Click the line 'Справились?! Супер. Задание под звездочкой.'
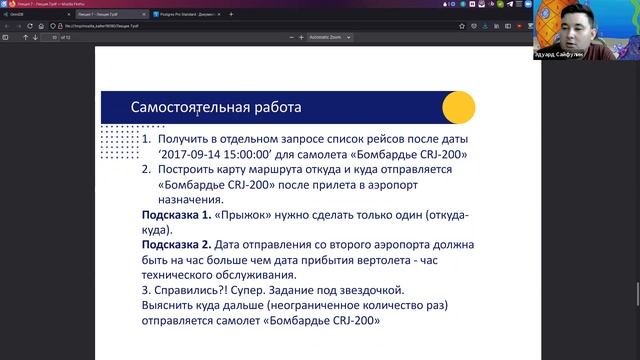This screenshot has width=640, height=360. [x=279, y=290]
